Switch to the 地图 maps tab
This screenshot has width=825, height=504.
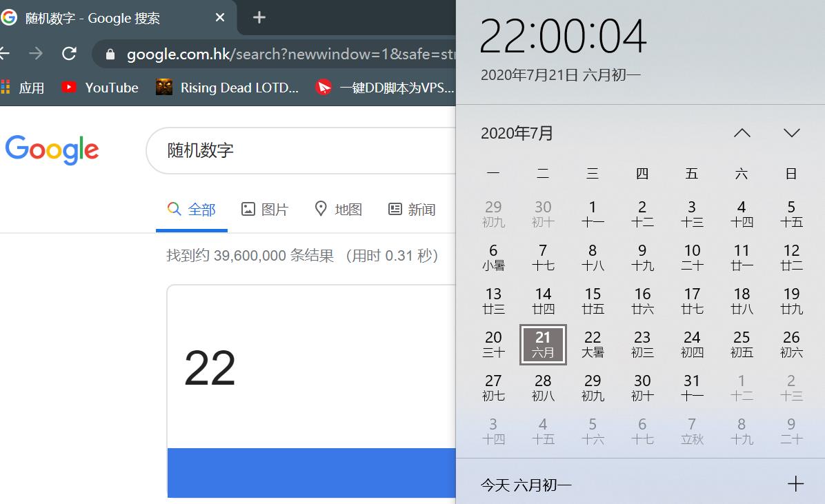tap(338, 210)
